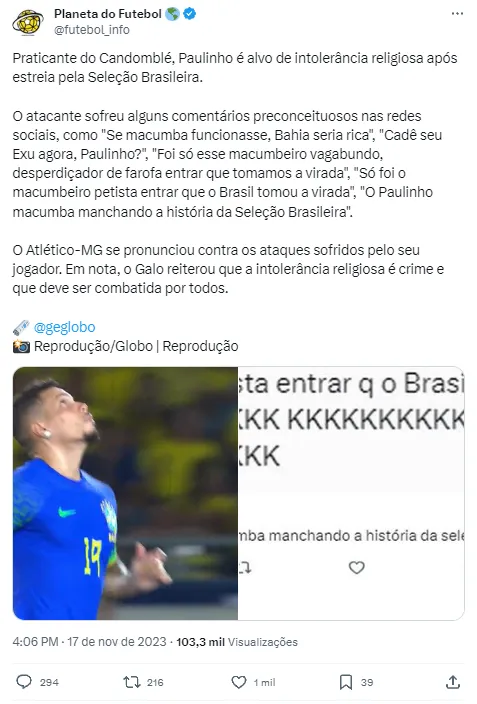
Task: Click the heart icon inside the embedded image
Action: click(357, 568)
